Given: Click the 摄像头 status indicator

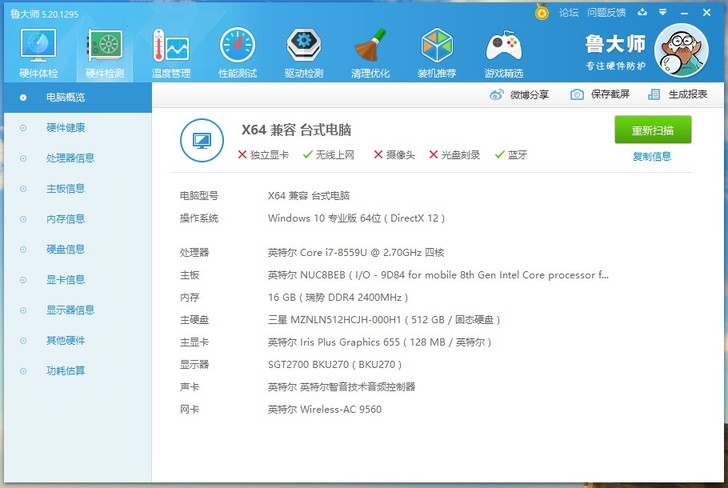Looking at the screenshot, I should [x=394, y=155].
